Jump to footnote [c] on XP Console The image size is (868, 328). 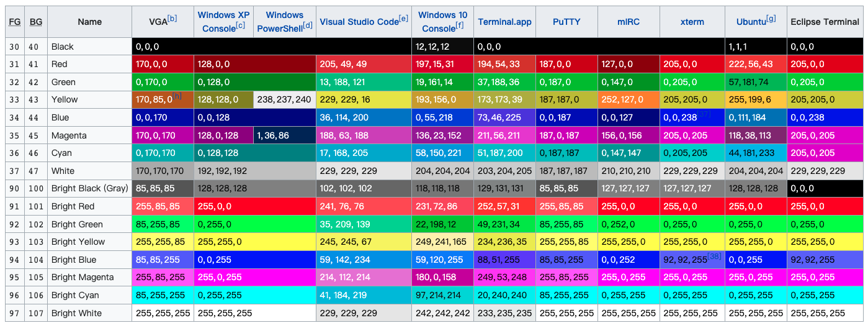coord(241,25)
